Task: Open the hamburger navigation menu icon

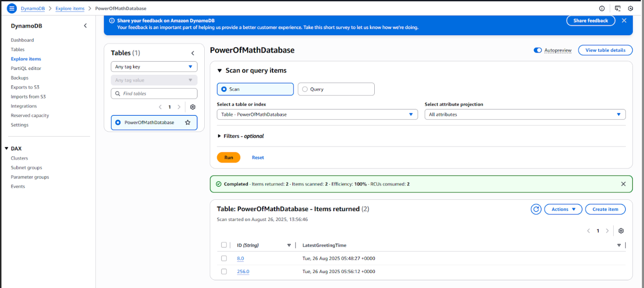Action: [x=12, y=8]
